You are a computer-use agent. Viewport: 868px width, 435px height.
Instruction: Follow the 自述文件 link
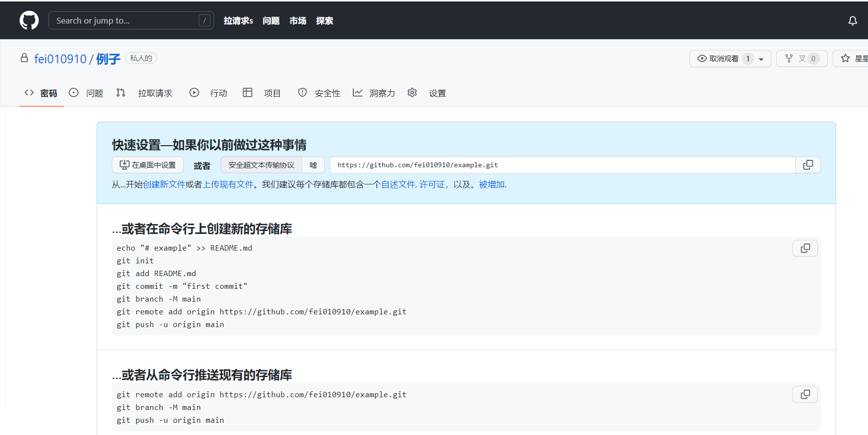point(398,184)
